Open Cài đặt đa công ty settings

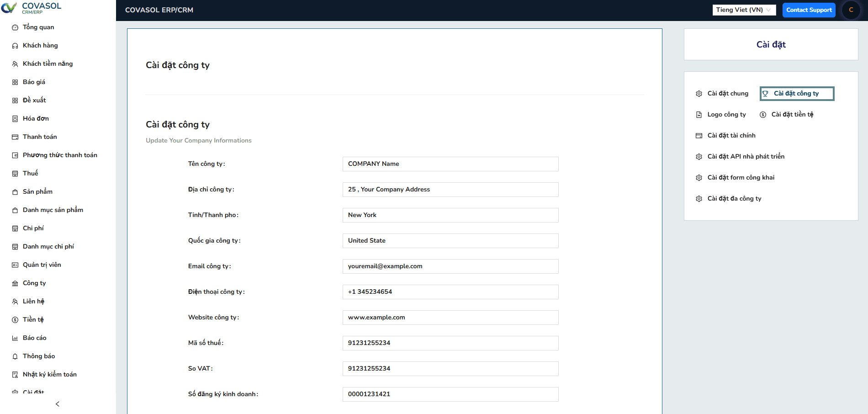[x=734, y=198]
